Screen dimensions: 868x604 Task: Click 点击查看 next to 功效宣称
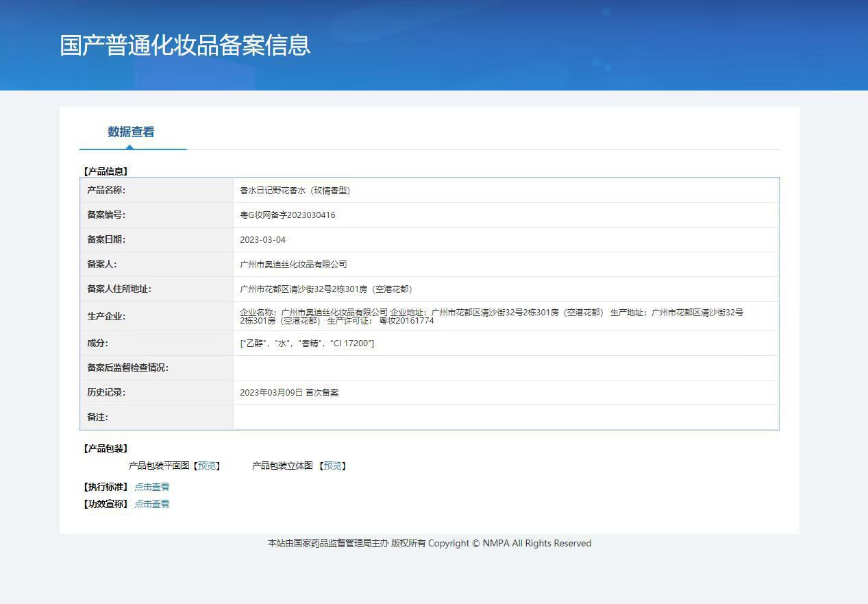pos(151,504)
